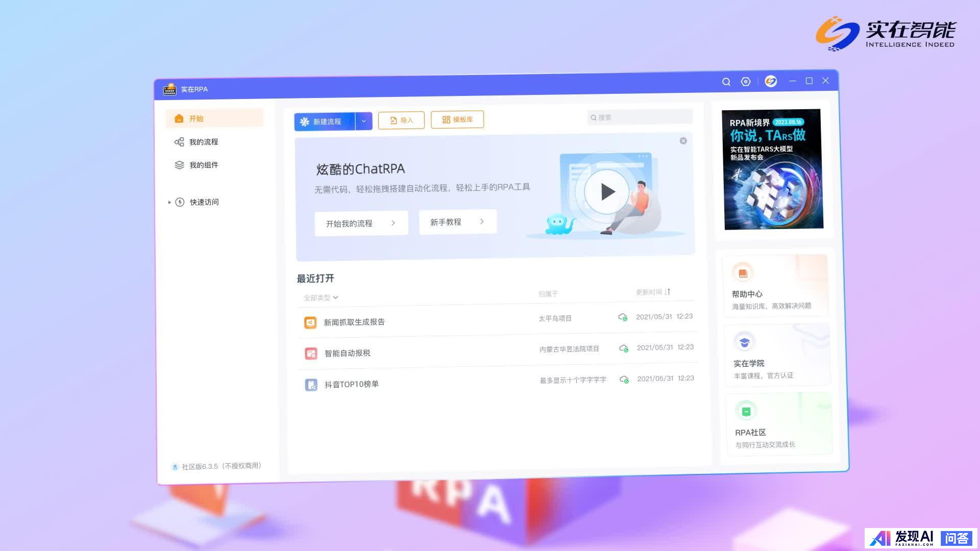Open settings via the hexagon gear icon

(746, 82)
